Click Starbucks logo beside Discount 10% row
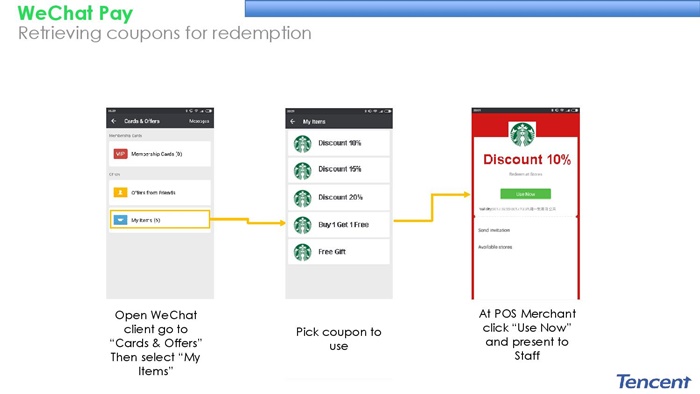 302,144
